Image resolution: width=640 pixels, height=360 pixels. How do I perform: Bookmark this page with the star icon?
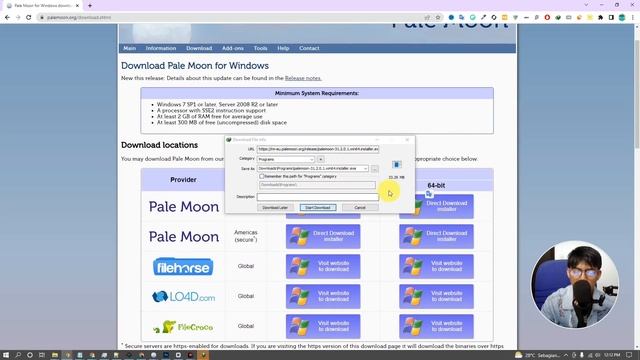point(438,18)
